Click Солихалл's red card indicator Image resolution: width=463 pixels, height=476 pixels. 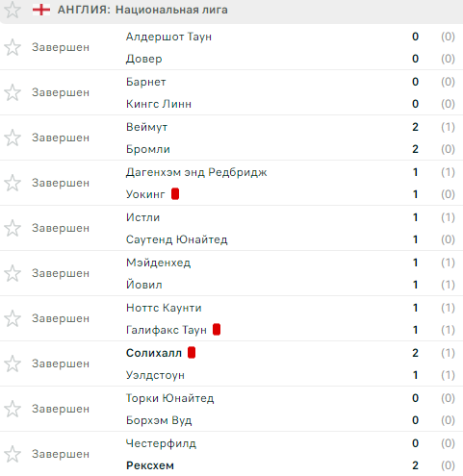[x=192, y=353]
